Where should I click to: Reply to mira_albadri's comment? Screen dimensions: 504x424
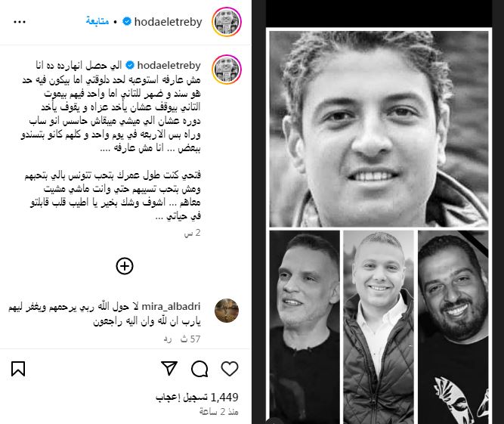click(x=168, y=339)
